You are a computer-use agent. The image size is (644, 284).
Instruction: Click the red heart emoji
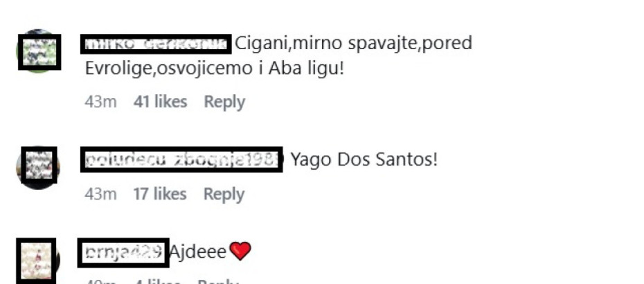240,251
